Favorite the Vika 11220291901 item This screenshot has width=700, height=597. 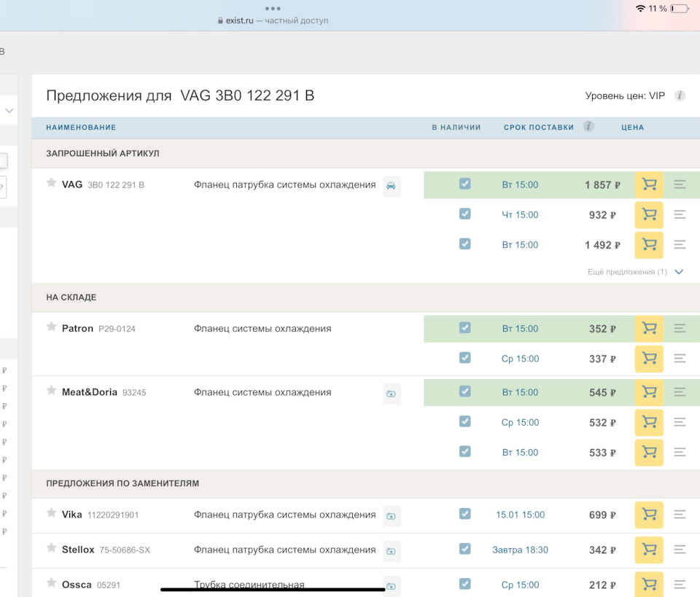pyautogui.click(x=51, y=512)
